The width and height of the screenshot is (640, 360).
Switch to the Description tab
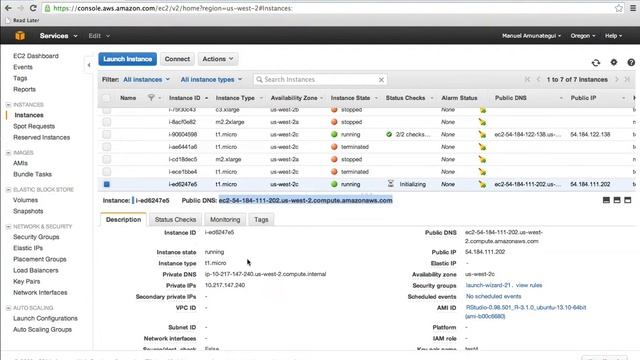click(x=123, y=220)
